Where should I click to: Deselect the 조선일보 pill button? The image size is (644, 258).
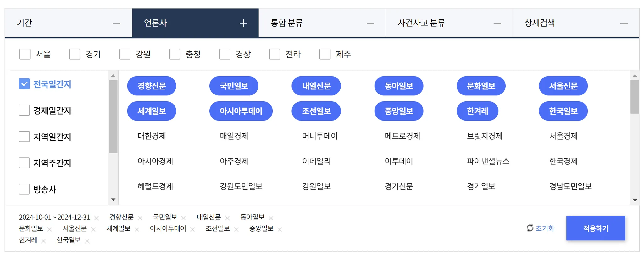click(316, 111)
